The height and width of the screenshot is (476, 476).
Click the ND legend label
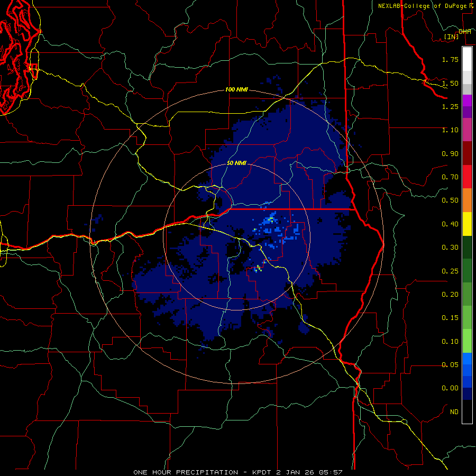pos(454,412)
